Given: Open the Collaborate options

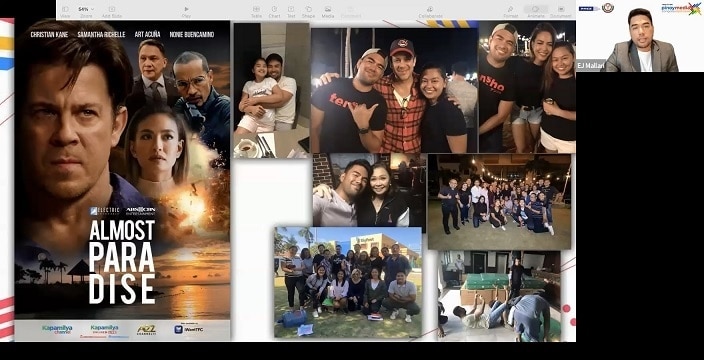Looking at the screenshot, I should [430, 12].
